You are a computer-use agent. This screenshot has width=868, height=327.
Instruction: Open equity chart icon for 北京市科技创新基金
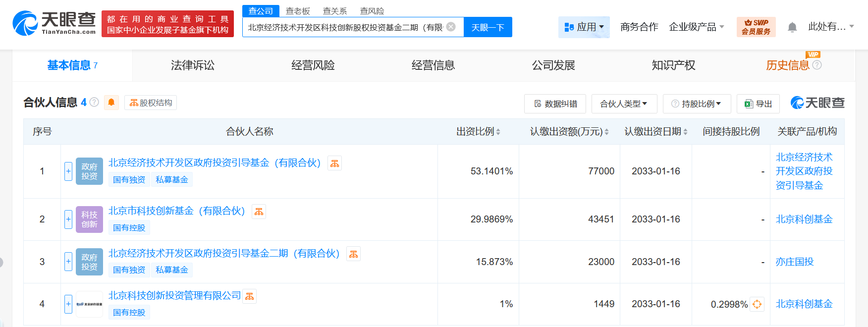tap(259, 212)
